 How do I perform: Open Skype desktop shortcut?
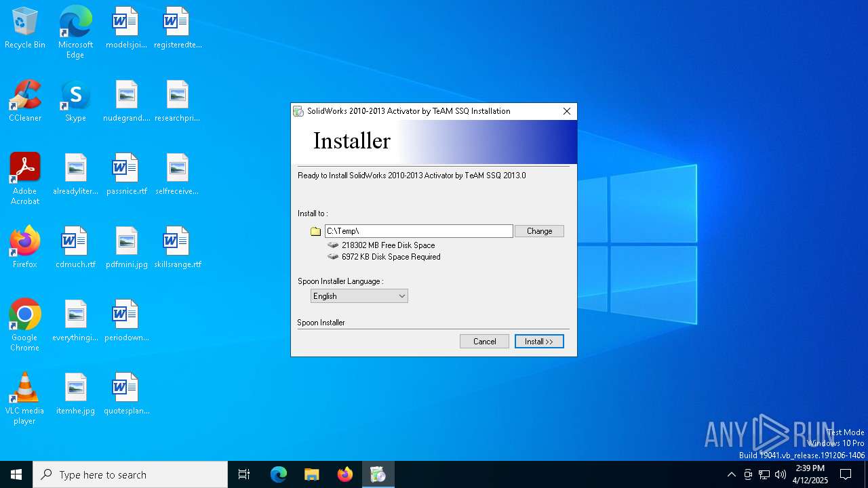75,101
